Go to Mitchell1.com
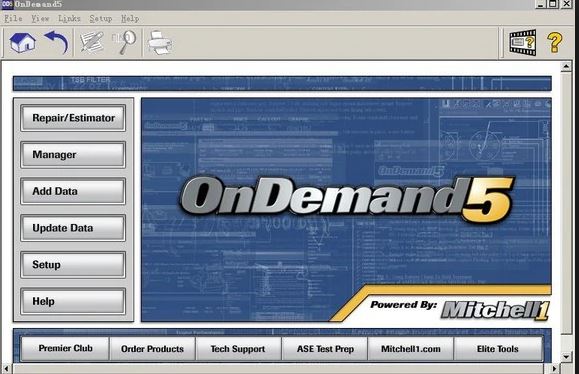 [411, 348]
